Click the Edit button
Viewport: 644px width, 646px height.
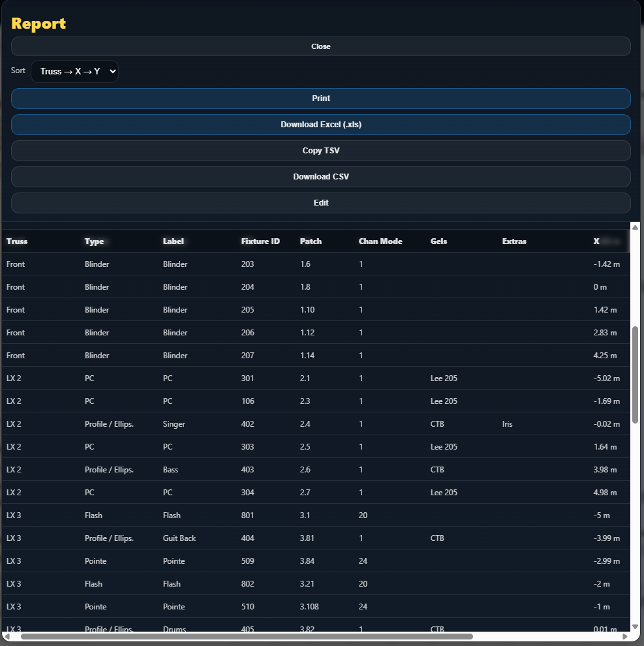320,202
